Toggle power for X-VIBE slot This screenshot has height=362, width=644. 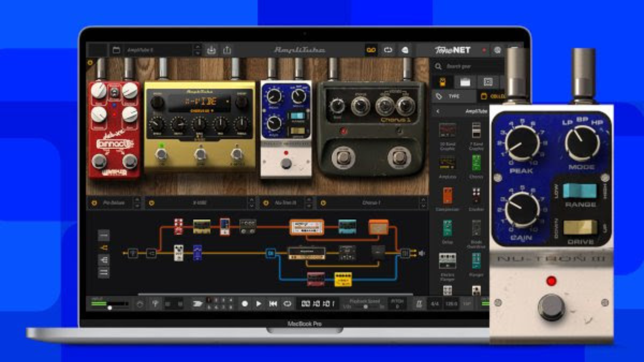(152, 203)
